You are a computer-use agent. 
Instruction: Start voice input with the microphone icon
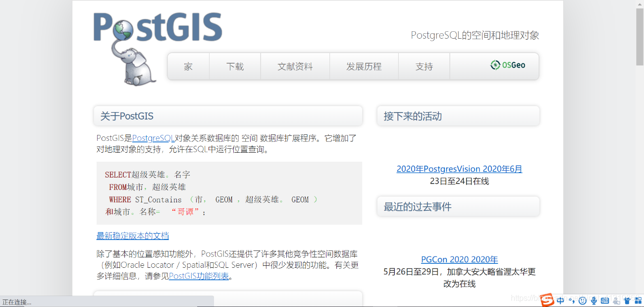tap(593, 301)
